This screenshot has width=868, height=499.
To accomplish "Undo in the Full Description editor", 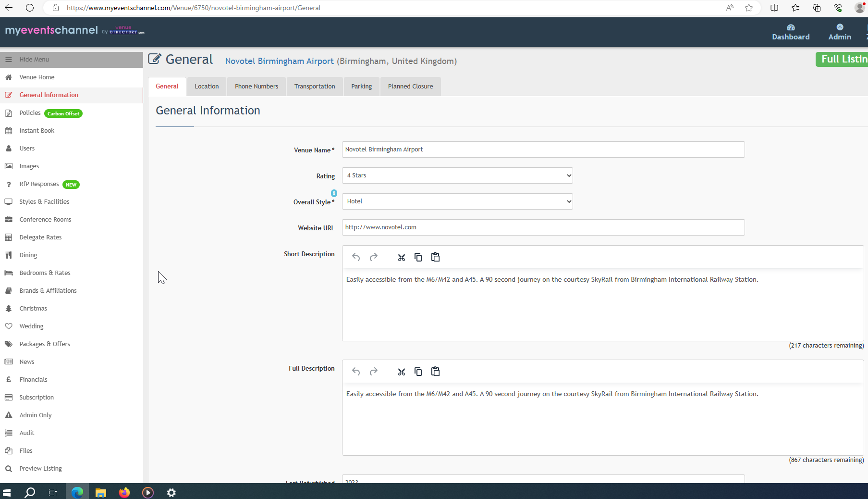I will click(356, 372).
